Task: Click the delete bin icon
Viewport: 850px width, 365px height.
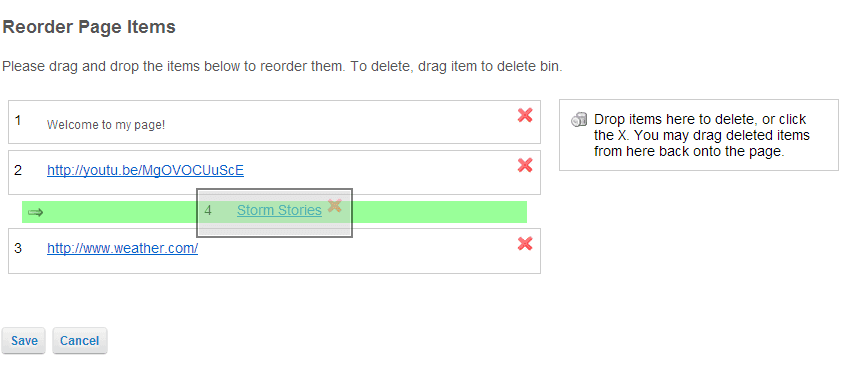Action: pos(579,119)
